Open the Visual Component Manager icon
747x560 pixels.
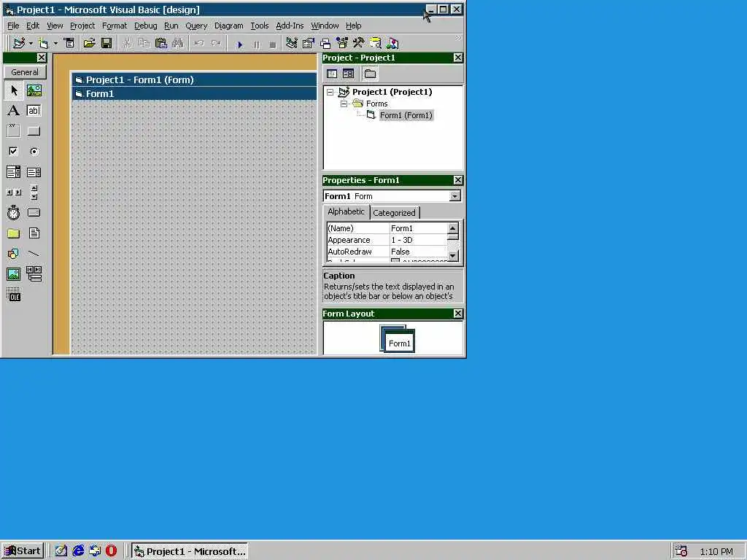[392, 43]
